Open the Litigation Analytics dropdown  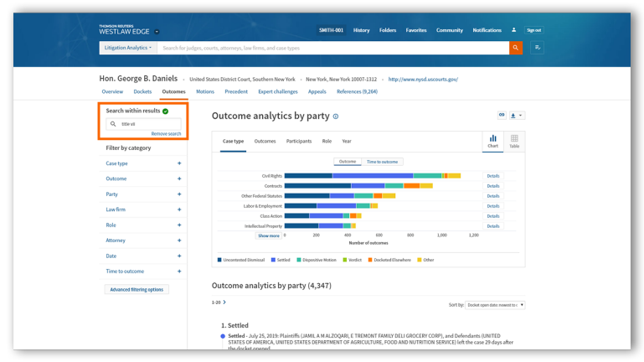click(128, 48)
